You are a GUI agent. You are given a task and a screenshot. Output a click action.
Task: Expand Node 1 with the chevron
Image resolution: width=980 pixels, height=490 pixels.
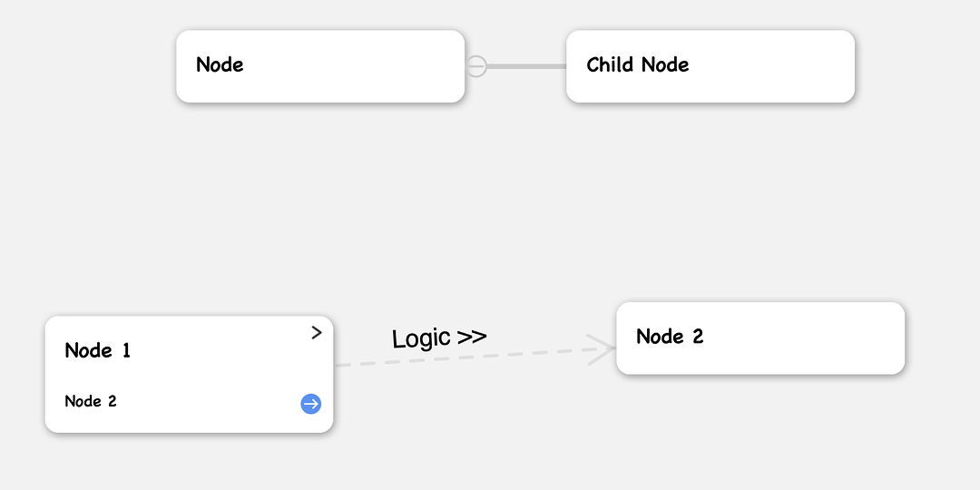pyautogui.click(x=317, y=333)
